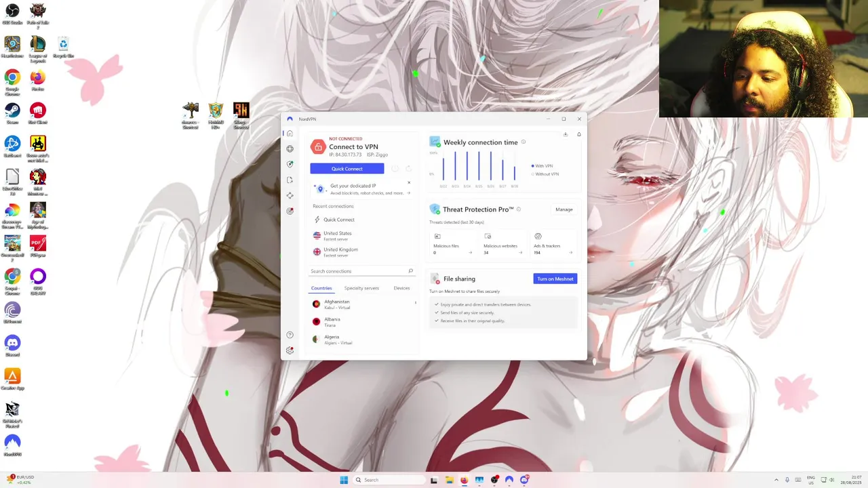The width and height of the screenshot is (868, 488).
Task: Click the blue Quick Connect button
Action: pyautogui.click(x=347, y=169)
